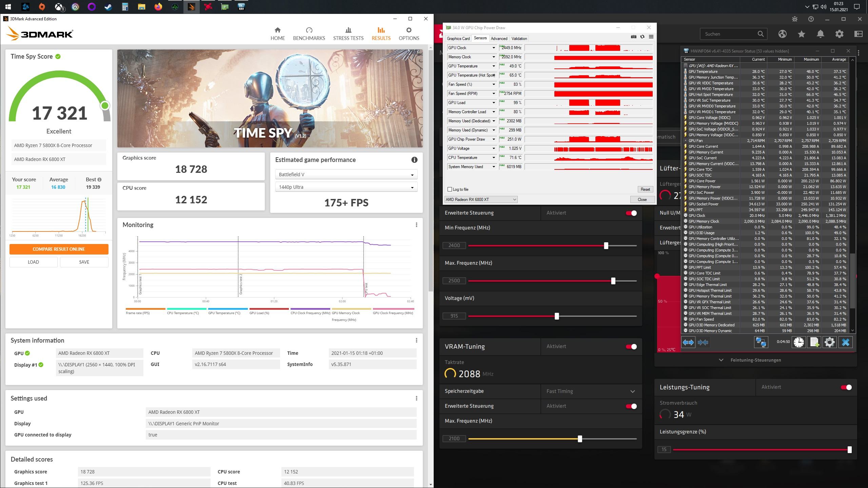
Task: Open the Radeon Software settings gear
Action: 840,34
